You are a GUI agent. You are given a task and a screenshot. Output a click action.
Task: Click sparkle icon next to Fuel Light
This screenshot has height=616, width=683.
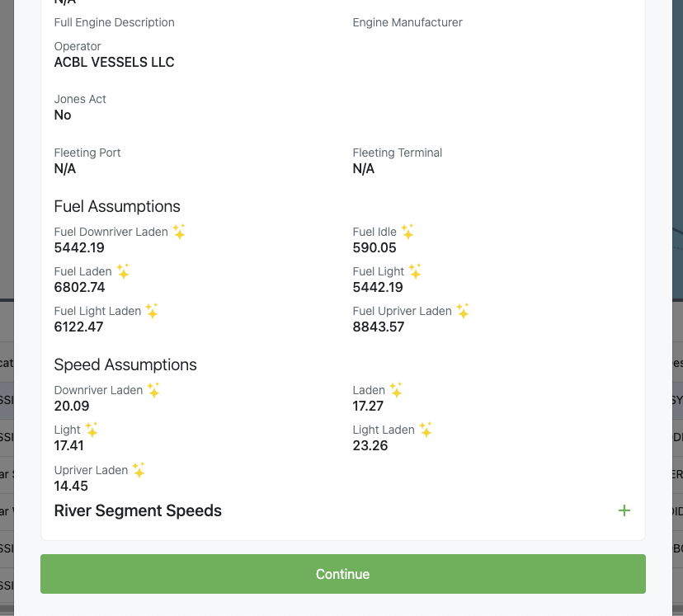click(415, 271)
